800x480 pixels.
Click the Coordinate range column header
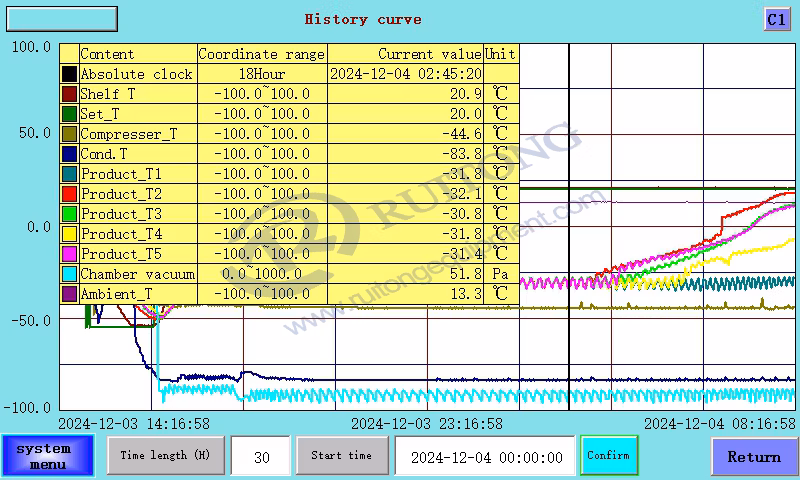(x=262, y=54)
